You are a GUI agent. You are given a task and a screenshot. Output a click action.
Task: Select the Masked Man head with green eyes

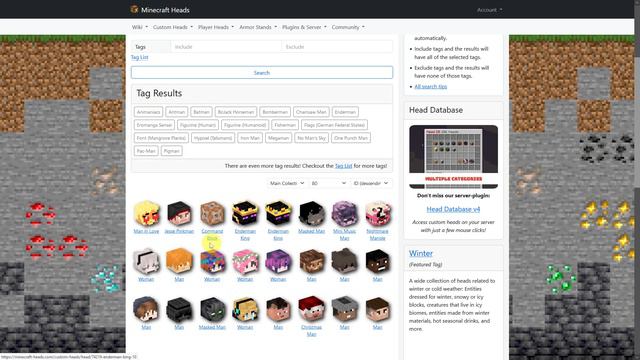[x=212, y=309]
